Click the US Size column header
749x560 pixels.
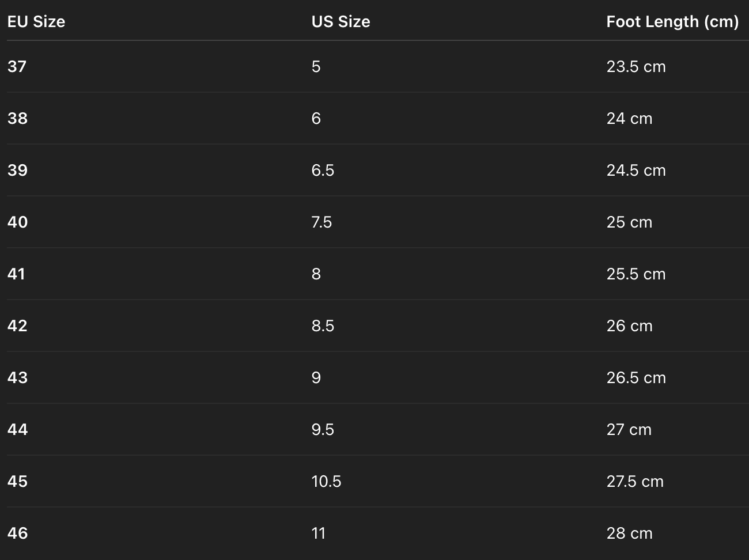341,22
